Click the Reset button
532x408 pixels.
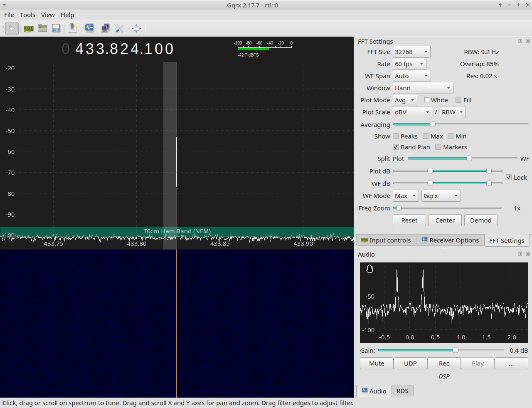409,220
